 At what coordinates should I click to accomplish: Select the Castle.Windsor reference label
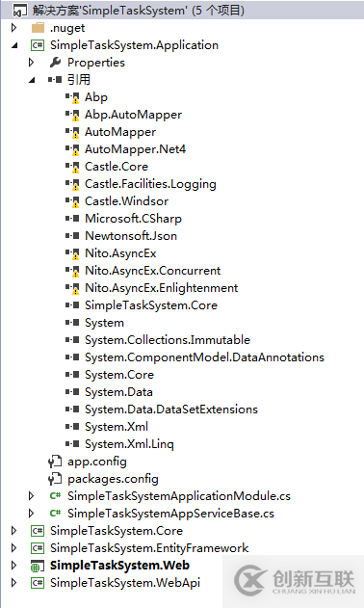(x=127, y=201)
